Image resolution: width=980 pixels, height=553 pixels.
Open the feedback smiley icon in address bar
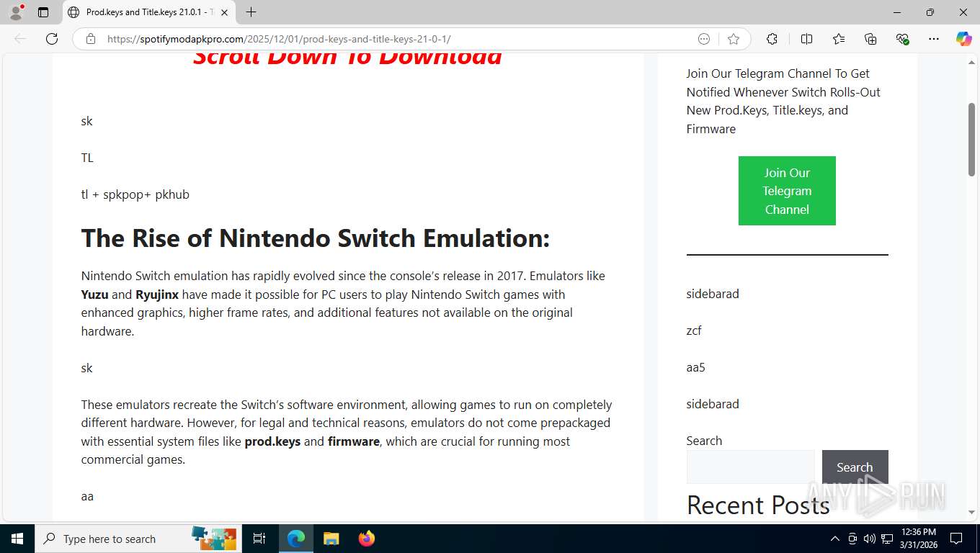[x=704, y=39]
